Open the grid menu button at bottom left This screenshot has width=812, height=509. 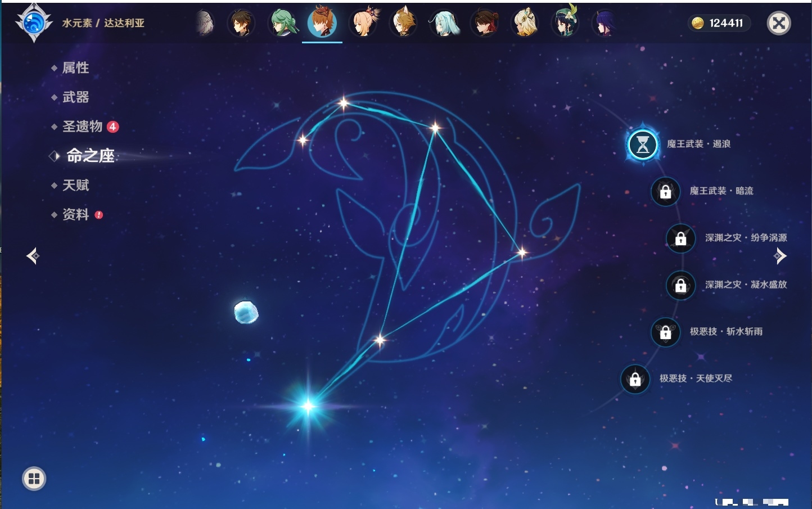tap(34, 479)
